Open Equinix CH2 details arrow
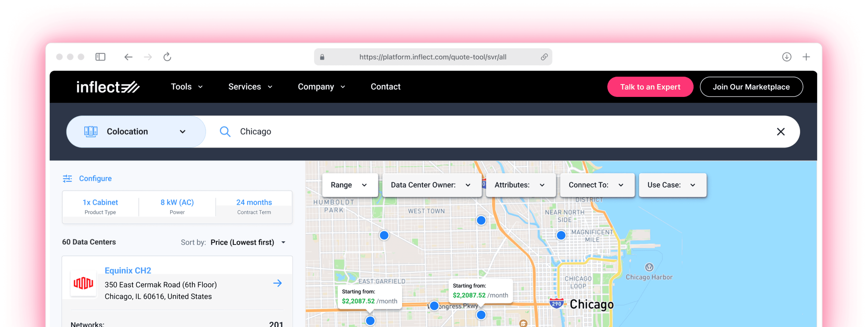This screenshot has width=868, height=327. click(x=277, y=283)
